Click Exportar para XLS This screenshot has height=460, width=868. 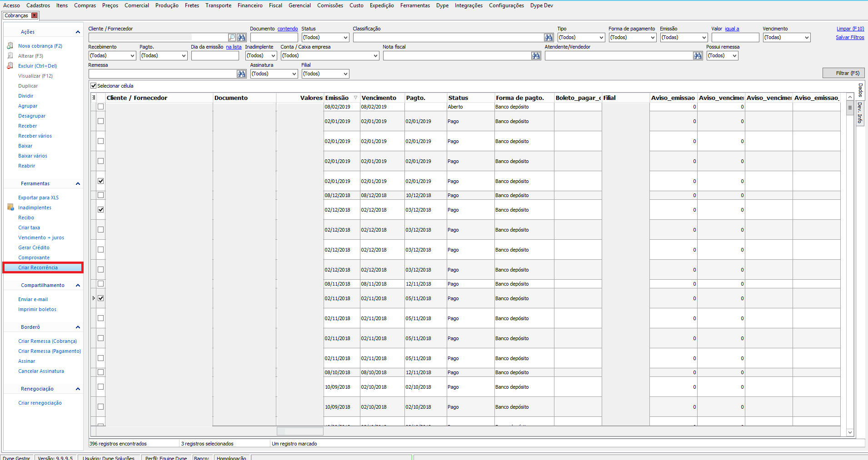(x=39, y=198)
